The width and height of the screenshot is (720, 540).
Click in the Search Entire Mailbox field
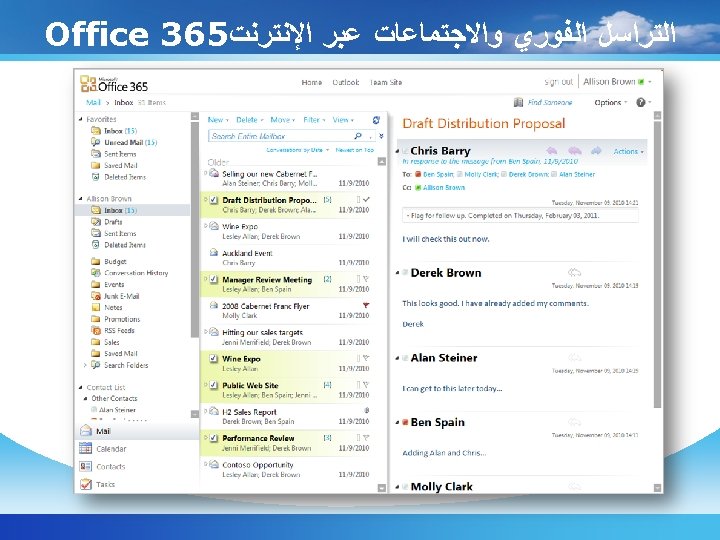pyautogui.click(x=280, y=136)
